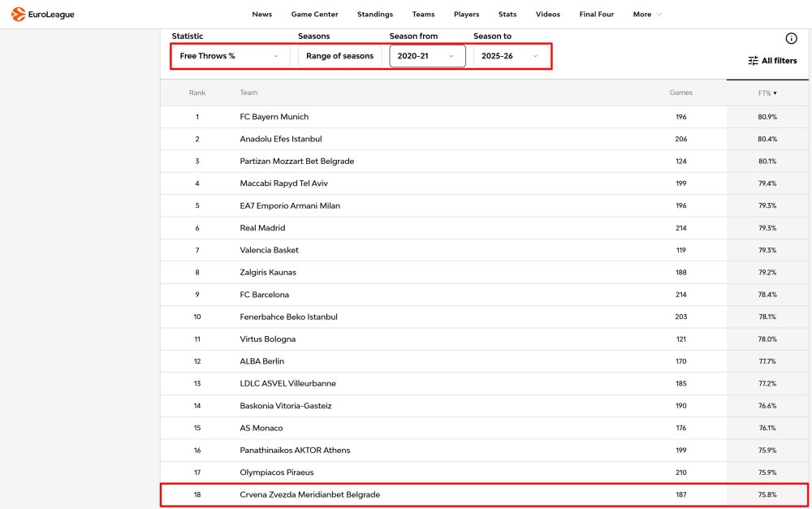Open Panathinaikos AKTOR Athens

click(295, 451)
